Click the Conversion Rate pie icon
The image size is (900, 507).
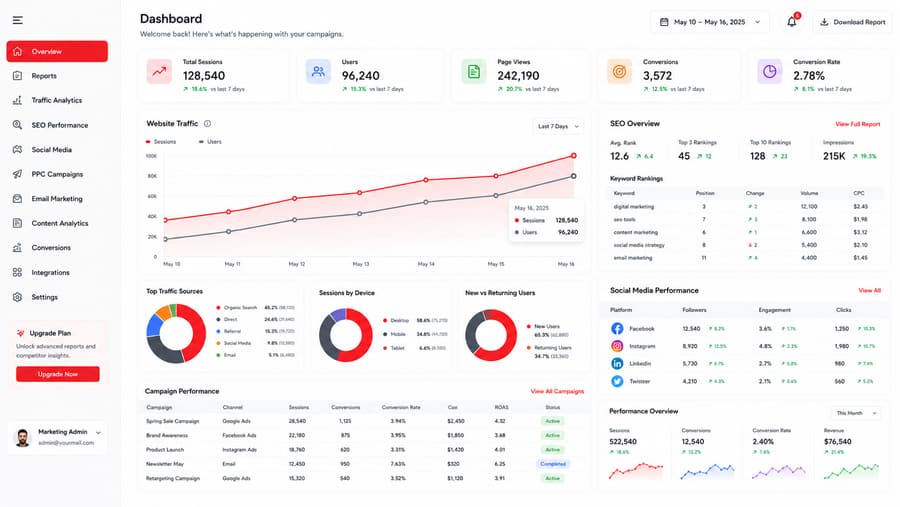click(770, 72)
